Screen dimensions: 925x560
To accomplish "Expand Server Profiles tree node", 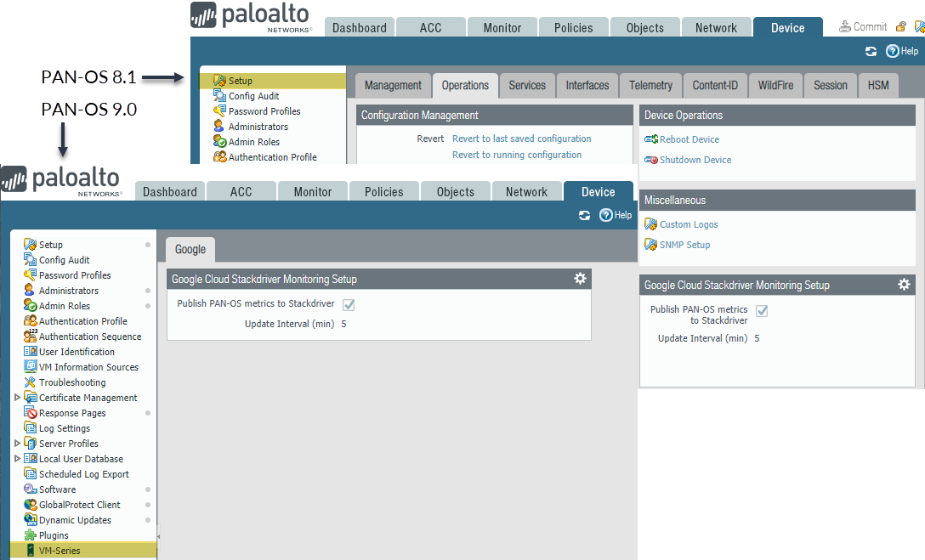I will tap(18, 443).
